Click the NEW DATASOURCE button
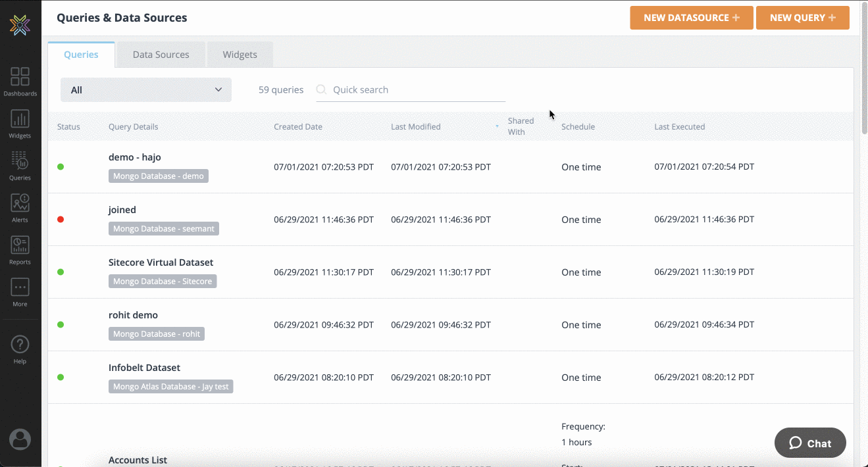Viewport: 868px width, 467px height. (691, 18)
